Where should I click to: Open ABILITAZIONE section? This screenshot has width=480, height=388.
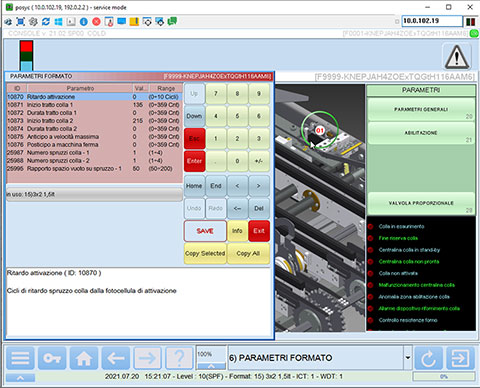point(421,133)
